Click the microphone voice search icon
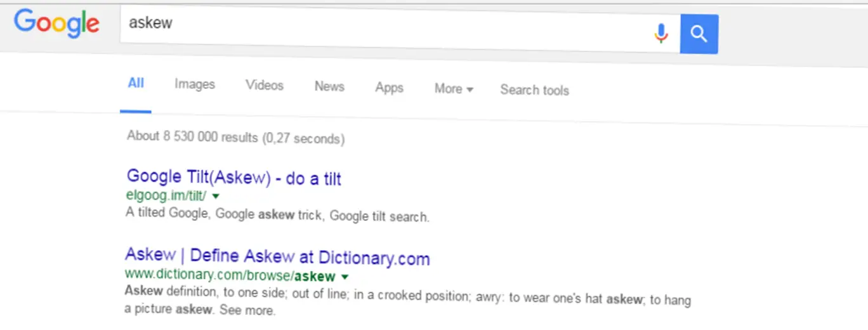The height and width of the screenshot is (330, 868). pos(661,33)
